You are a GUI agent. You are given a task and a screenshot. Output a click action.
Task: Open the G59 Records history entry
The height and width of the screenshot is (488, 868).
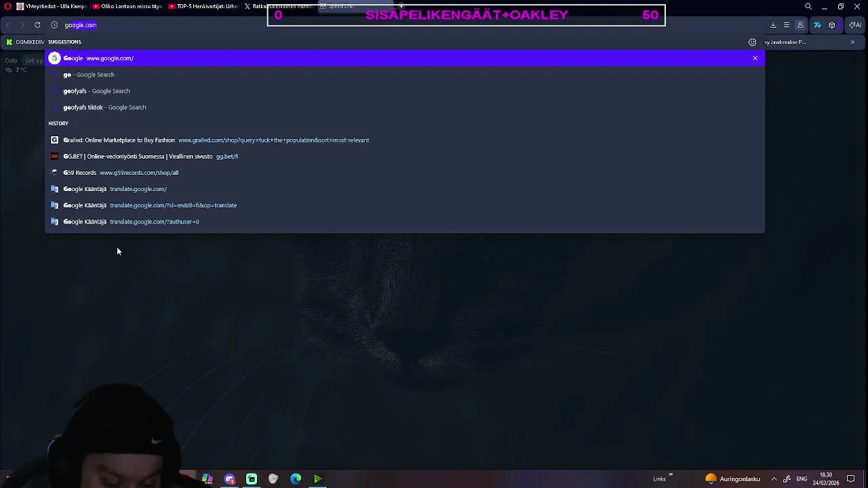405,173
